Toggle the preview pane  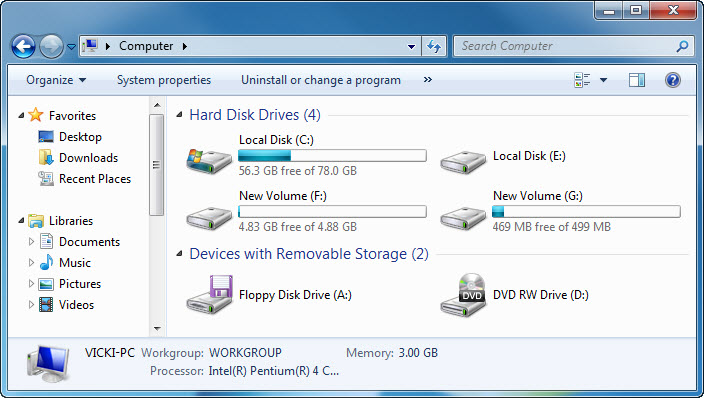636,80
